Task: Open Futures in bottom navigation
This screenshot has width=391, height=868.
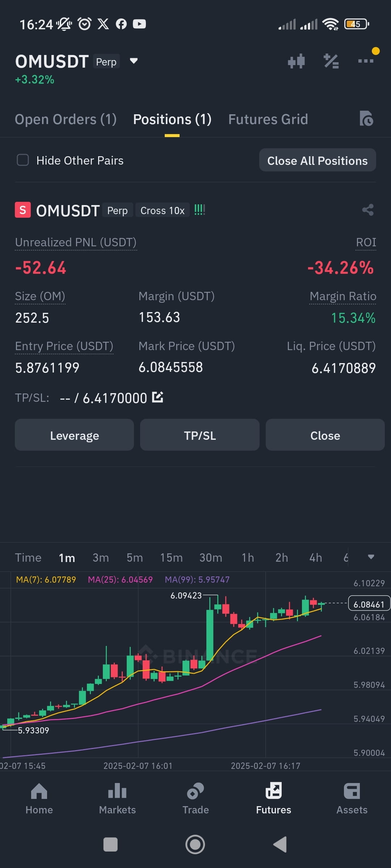Action: (x=274, y=799)
